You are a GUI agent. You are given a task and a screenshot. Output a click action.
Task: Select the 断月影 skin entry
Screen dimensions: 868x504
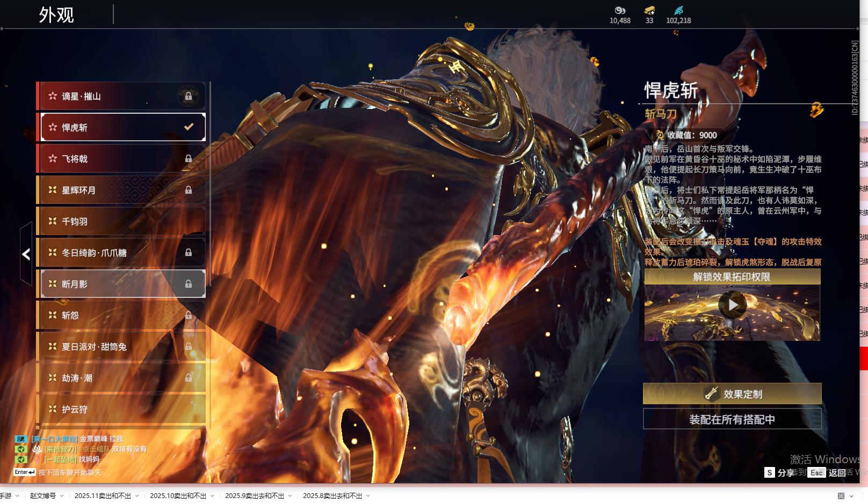pyautogui.click(x=121, y=284)
